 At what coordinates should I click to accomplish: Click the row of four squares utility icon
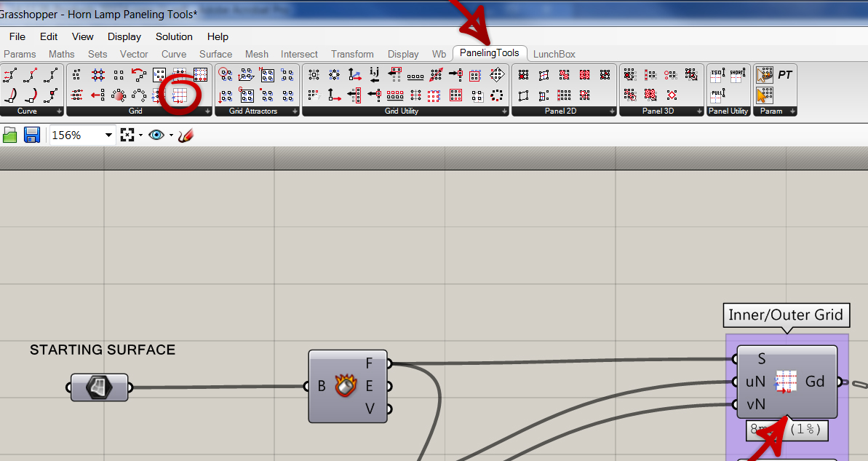pos(415,76)
